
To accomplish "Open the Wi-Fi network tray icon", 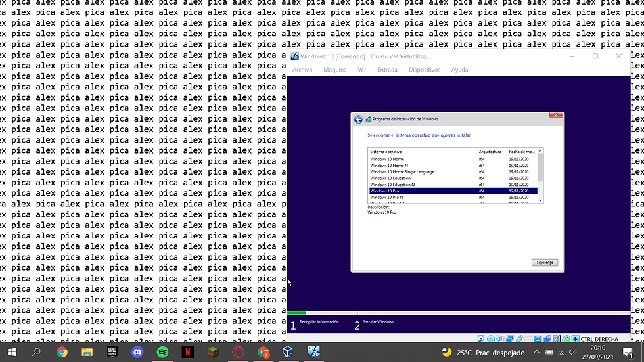I will coord(561,352).
